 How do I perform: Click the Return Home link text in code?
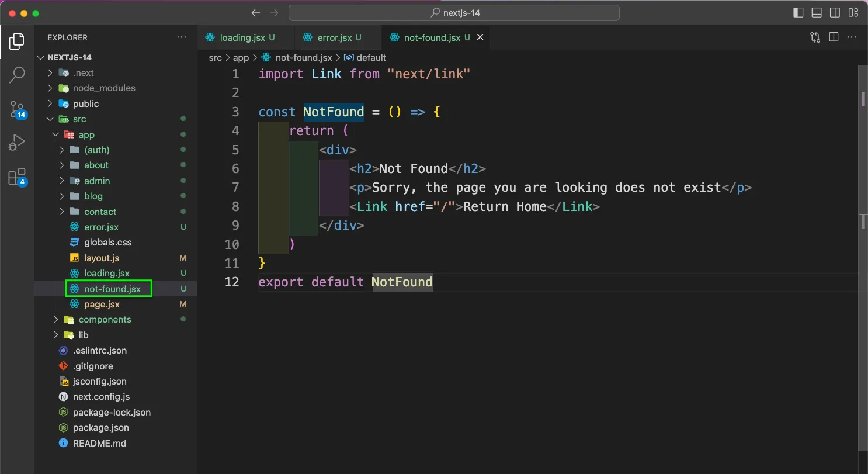pyautogui.click(x=505, y=206)
